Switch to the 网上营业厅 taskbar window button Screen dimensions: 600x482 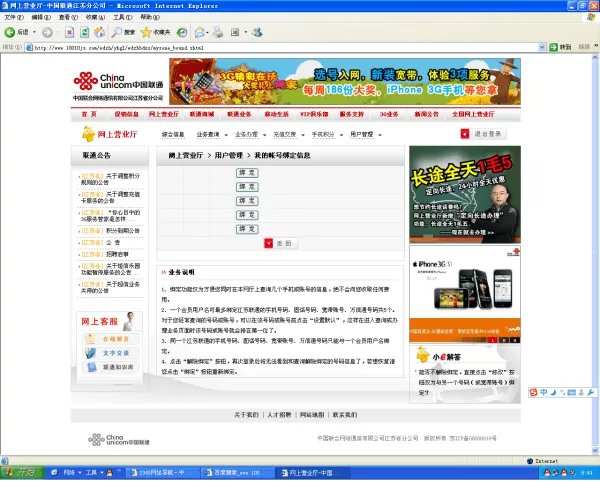coord(311,473)
